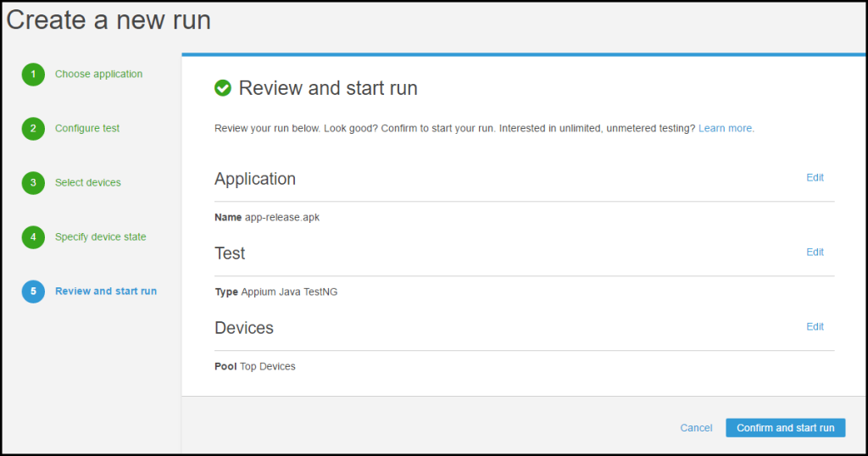Return to the Specify device state step
Screen dimensions: 868x456
click(x=101, y=237)
